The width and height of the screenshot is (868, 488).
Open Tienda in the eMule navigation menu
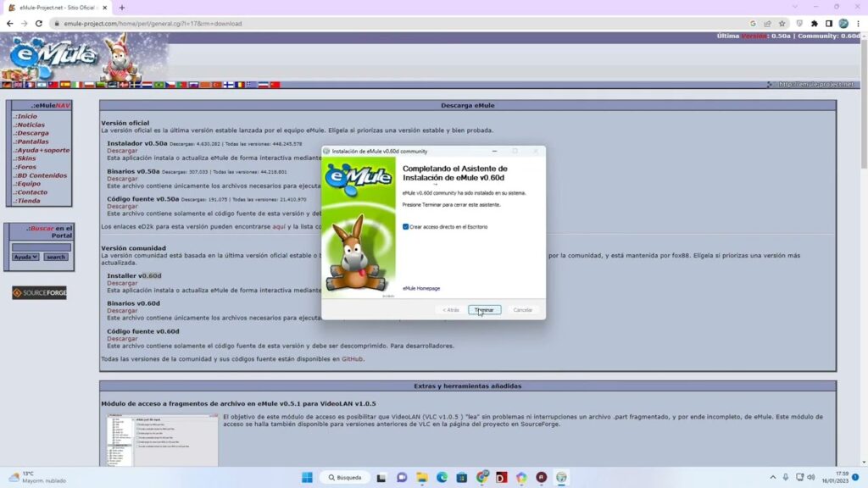(27, 201)
